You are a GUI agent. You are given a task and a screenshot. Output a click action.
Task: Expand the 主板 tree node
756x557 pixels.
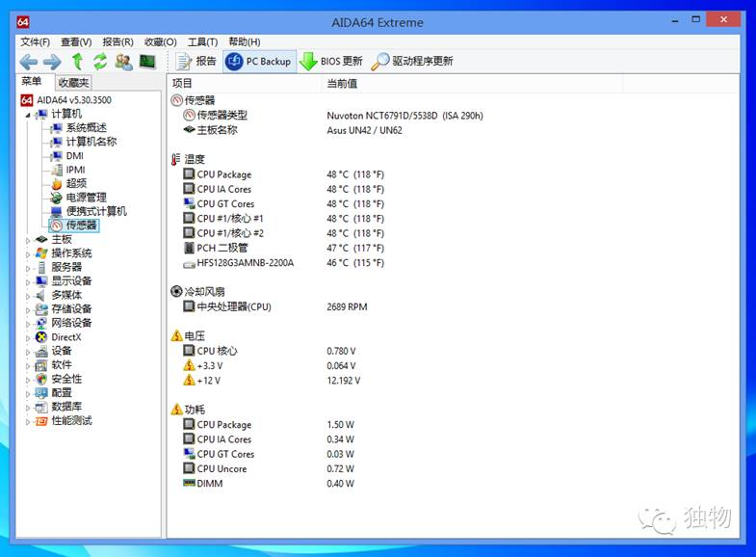coord(28,239)
